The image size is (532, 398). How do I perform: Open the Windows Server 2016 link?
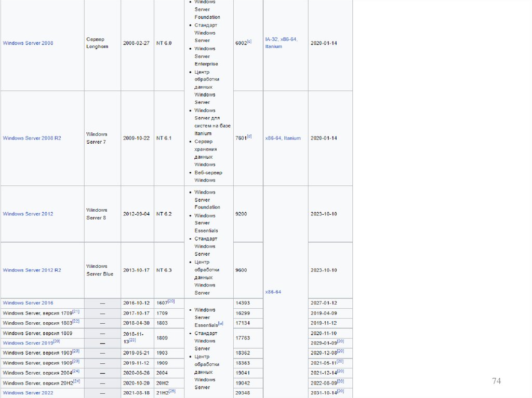pyautogui.click(x=28, y=303)
